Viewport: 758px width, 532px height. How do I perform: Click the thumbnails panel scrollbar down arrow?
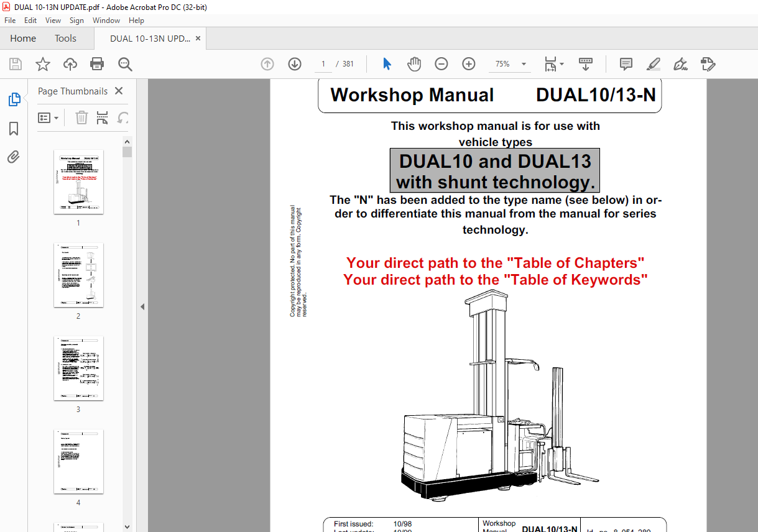[127, 527]
